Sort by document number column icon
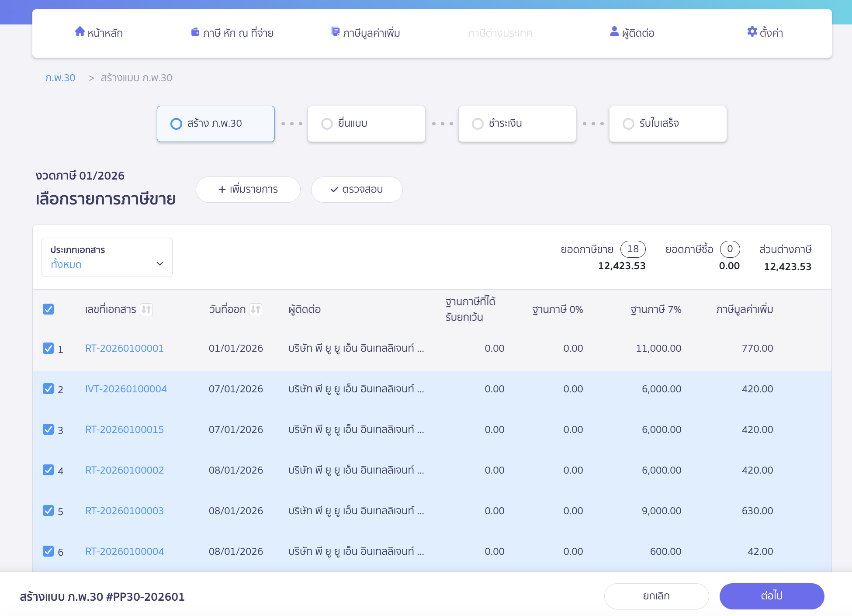 point(146,310)
